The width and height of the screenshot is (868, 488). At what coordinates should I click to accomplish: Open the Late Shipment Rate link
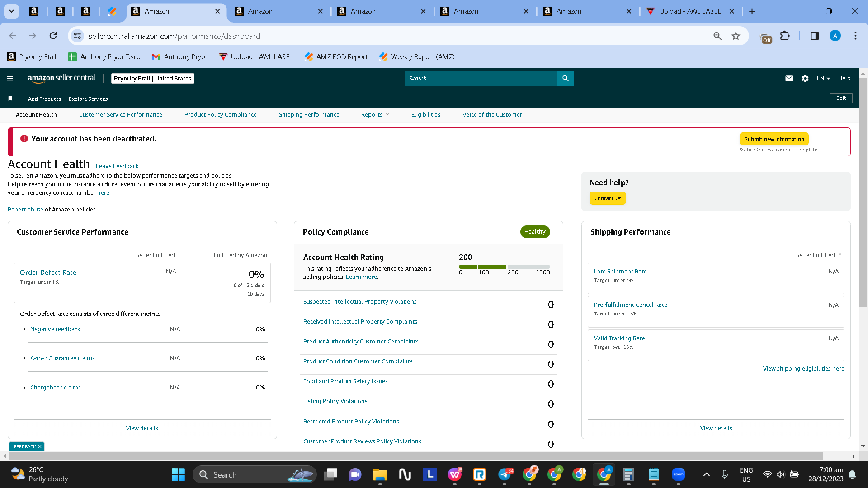(x=620, y=272)
